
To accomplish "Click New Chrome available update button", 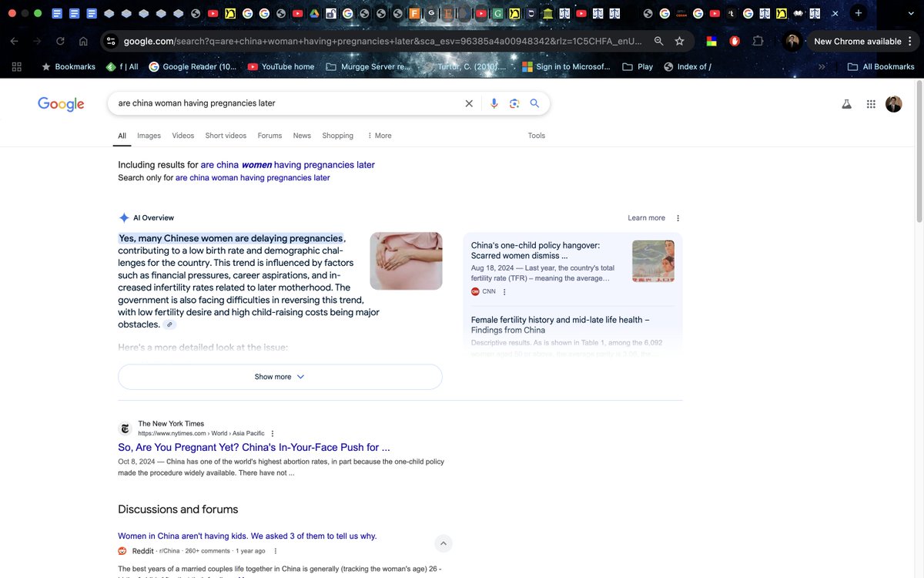I will [857, 42].
